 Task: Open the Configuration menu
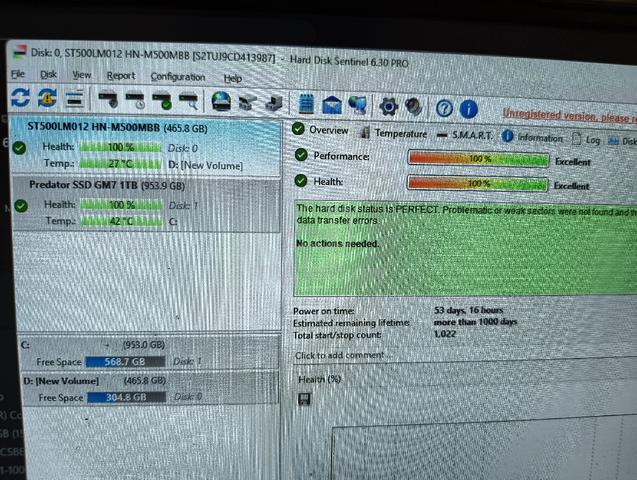coord(178,77)
